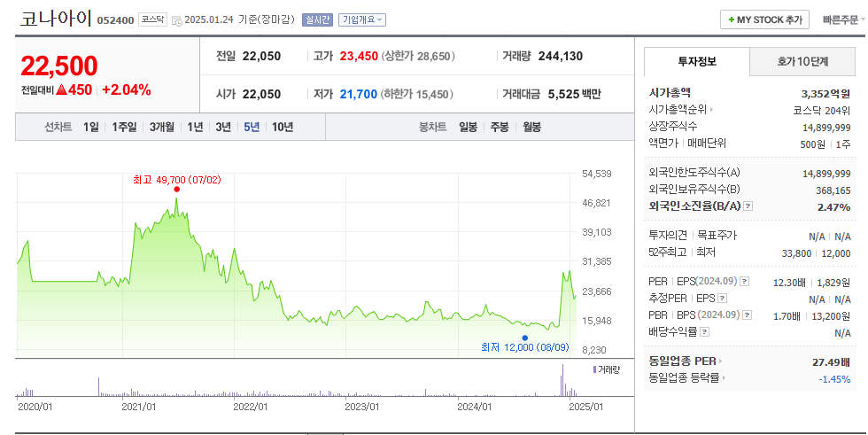
Task: Click the stock code 052400
Action: [115, 20]
